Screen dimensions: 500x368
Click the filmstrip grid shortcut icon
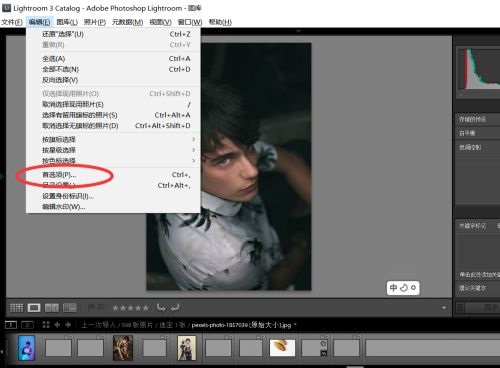tap(46, 325)
